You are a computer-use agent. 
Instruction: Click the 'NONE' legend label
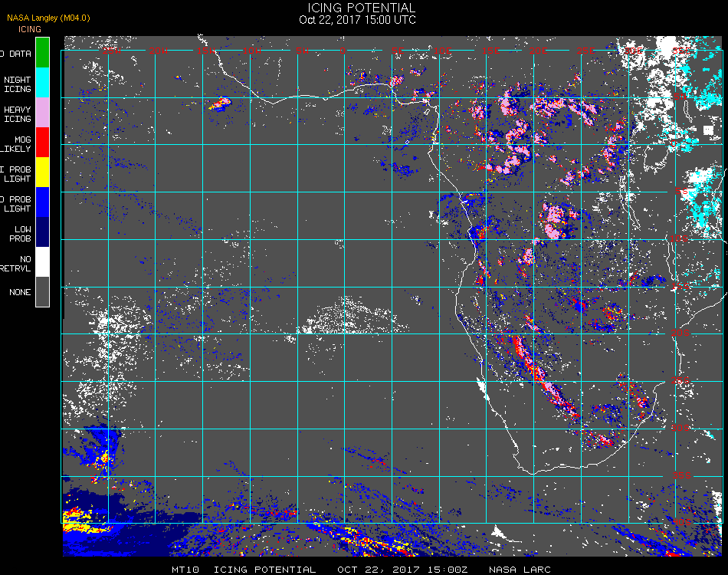pyautogui.click(x=20, y=292)
